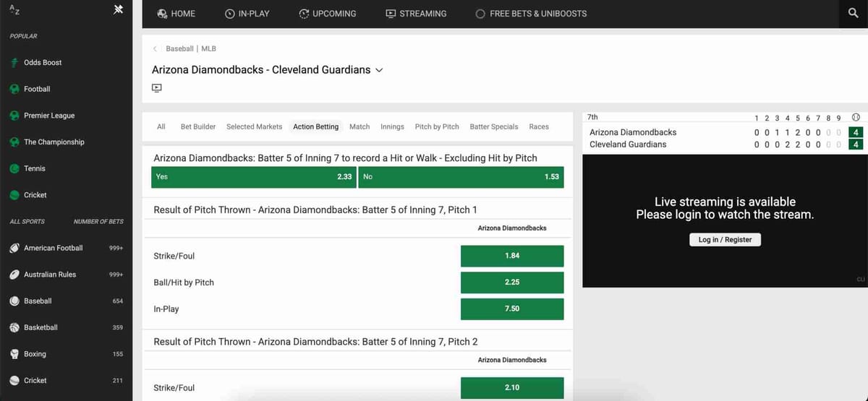
Task: Select Strike/Foul 1.84 odds for Pitch 1
Action: (x=512, y=256)
